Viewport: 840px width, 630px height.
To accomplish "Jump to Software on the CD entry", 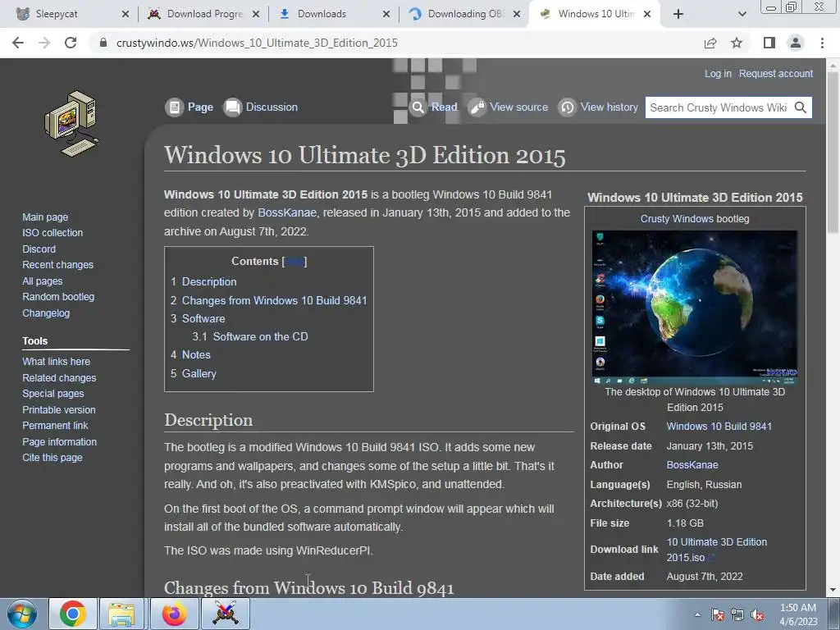I will [260, 336].
